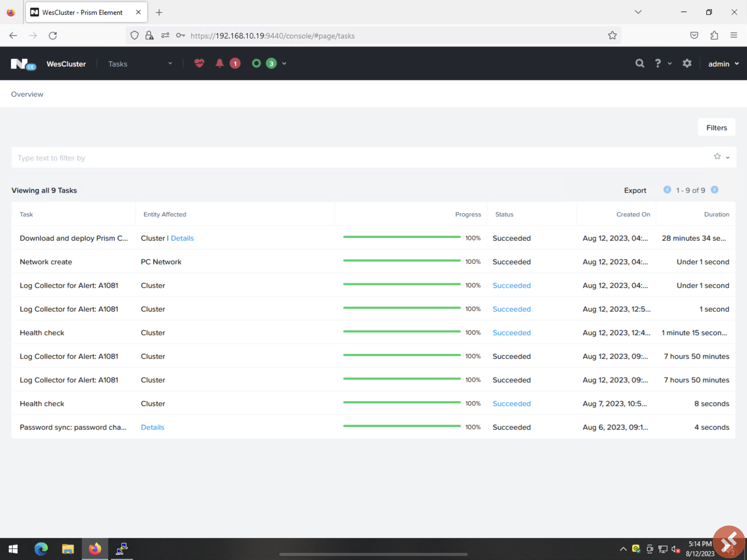Click the green tasks circle icon
This screenshot has width=747, height=560.
coord(256,63)
